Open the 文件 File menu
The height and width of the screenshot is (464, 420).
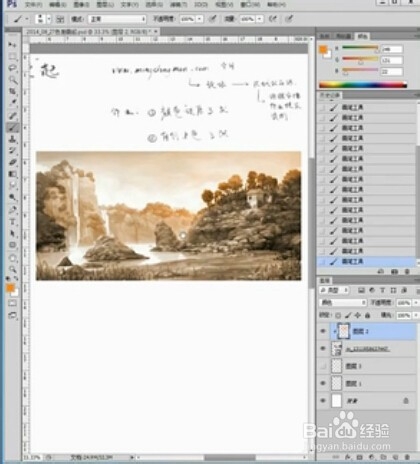[34, 5]
